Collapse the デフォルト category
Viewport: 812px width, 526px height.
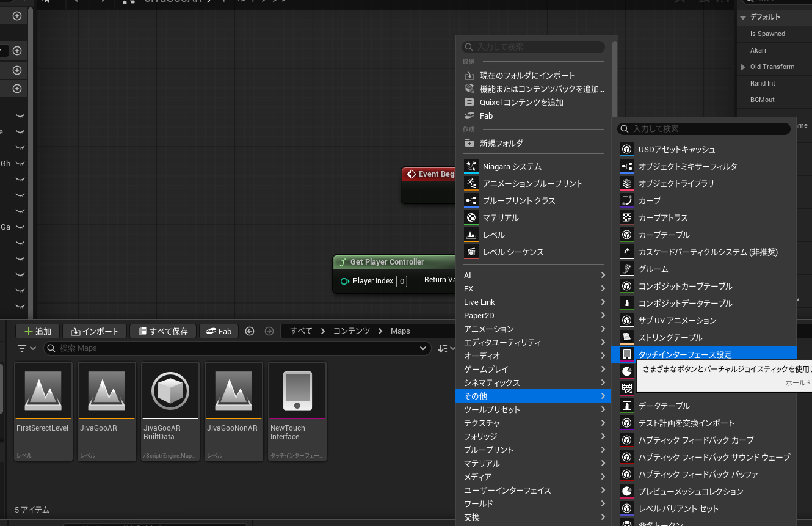pos(743,17)
